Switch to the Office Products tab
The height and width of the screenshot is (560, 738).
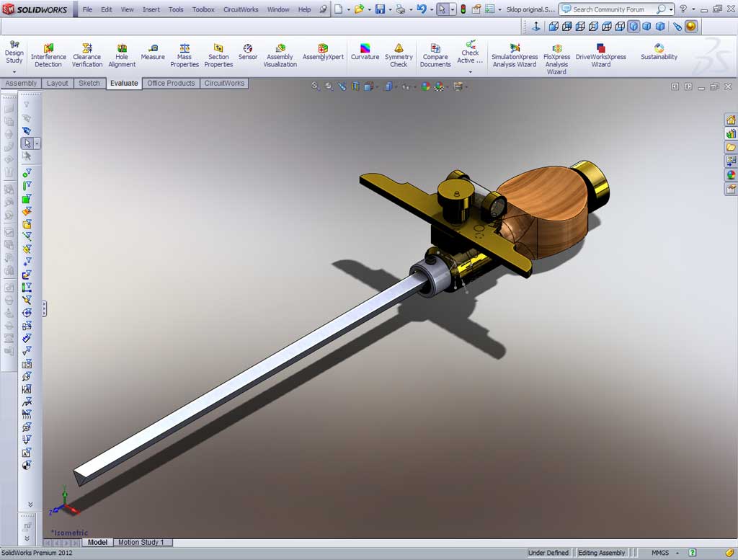[171, 84]
